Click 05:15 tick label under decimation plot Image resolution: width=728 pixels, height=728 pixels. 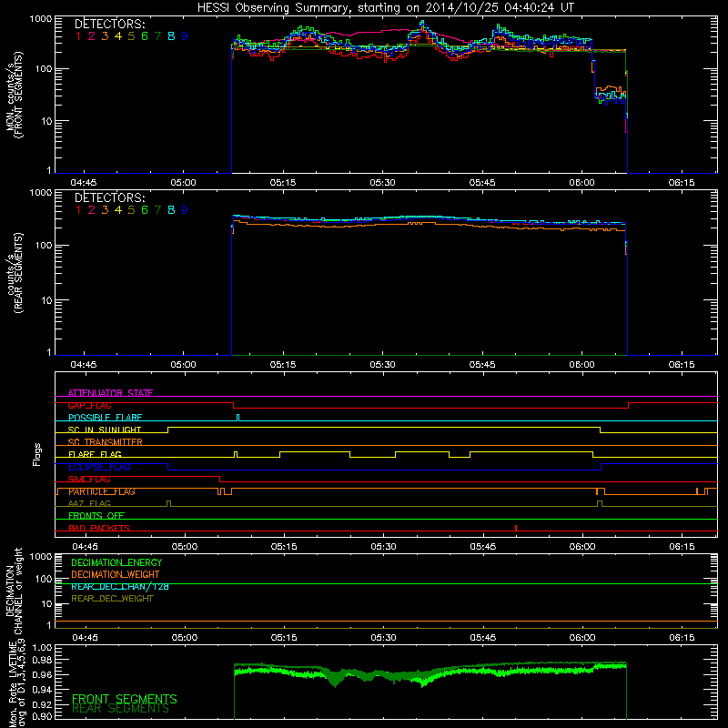(x=284, y=638)
